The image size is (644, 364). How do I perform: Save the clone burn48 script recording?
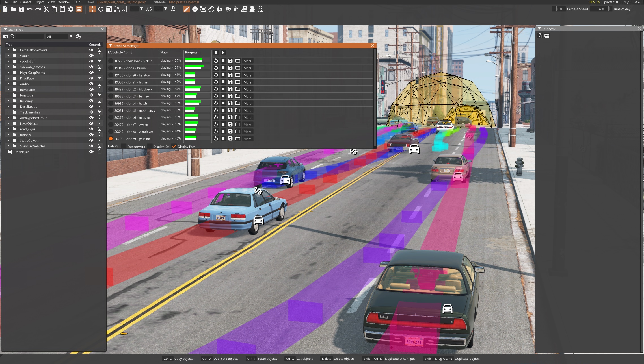pyautogui.click(x=230, y=68)
